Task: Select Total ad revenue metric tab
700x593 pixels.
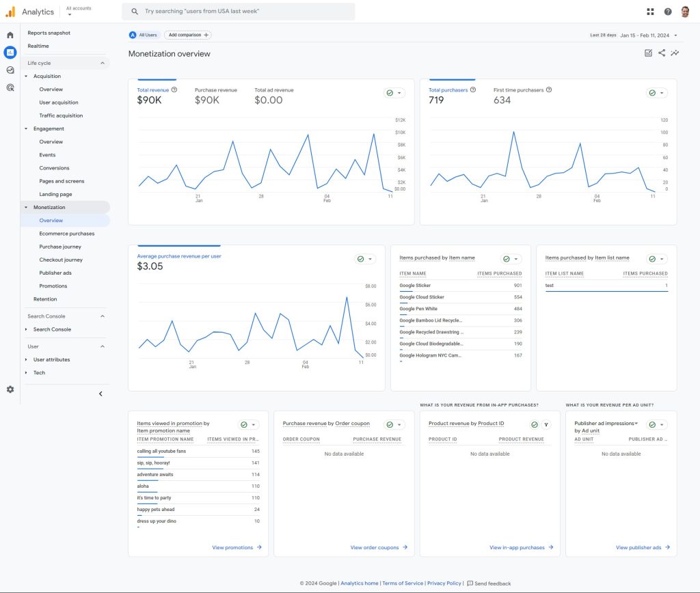Action: (273, 96)
